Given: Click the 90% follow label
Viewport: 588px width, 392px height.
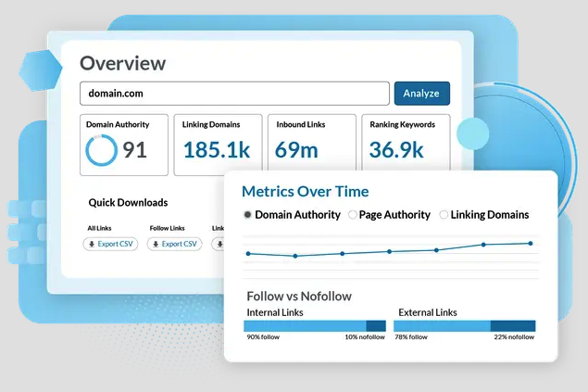Looking at the screenshot, I should coord(263,336).
